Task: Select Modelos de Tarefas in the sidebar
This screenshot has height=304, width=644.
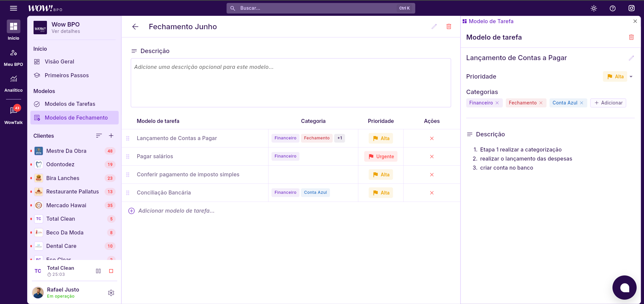Action: click(70, 104)
